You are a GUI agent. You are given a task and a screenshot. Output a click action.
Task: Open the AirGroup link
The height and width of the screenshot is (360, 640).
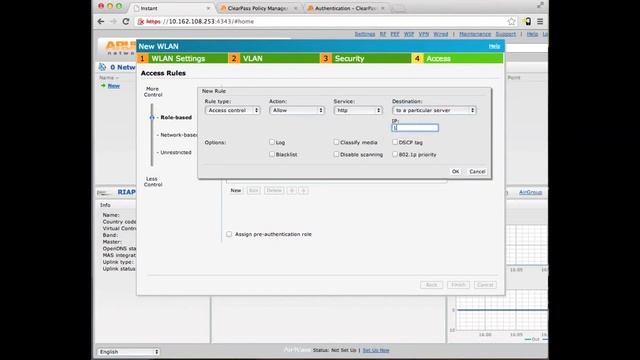pos(531,192)
